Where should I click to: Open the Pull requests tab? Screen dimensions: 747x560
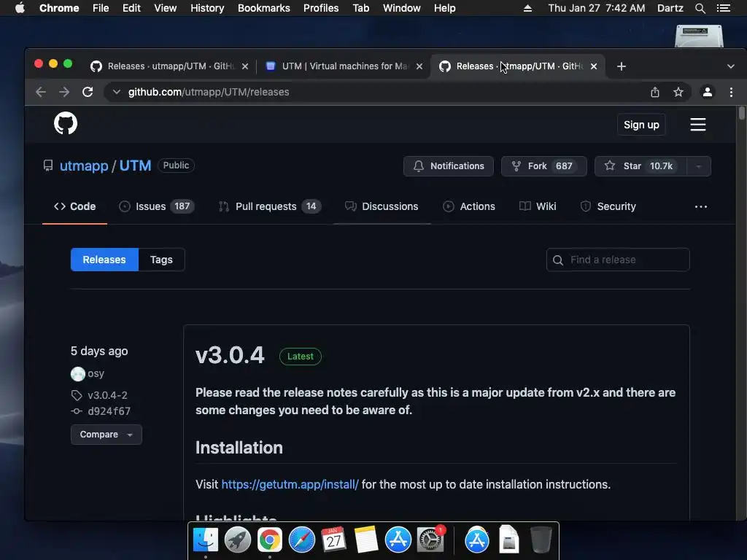[x=270, y=206]
